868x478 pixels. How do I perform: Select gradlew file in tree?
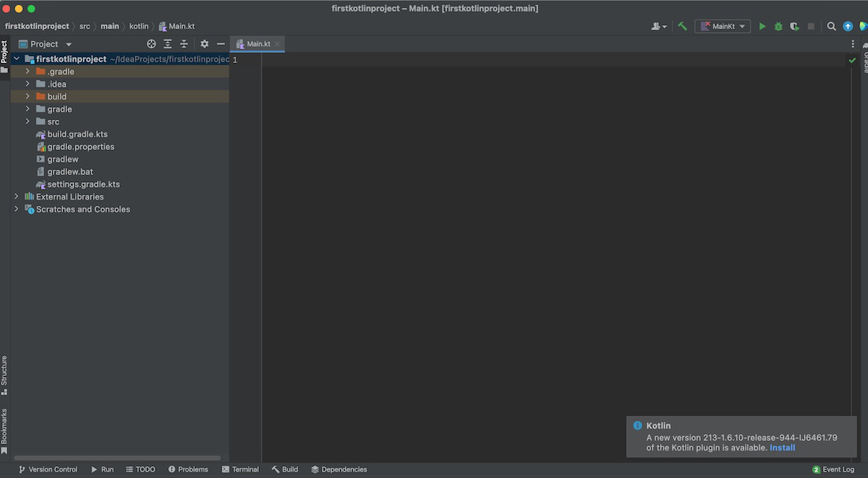[x=62, y=159]
